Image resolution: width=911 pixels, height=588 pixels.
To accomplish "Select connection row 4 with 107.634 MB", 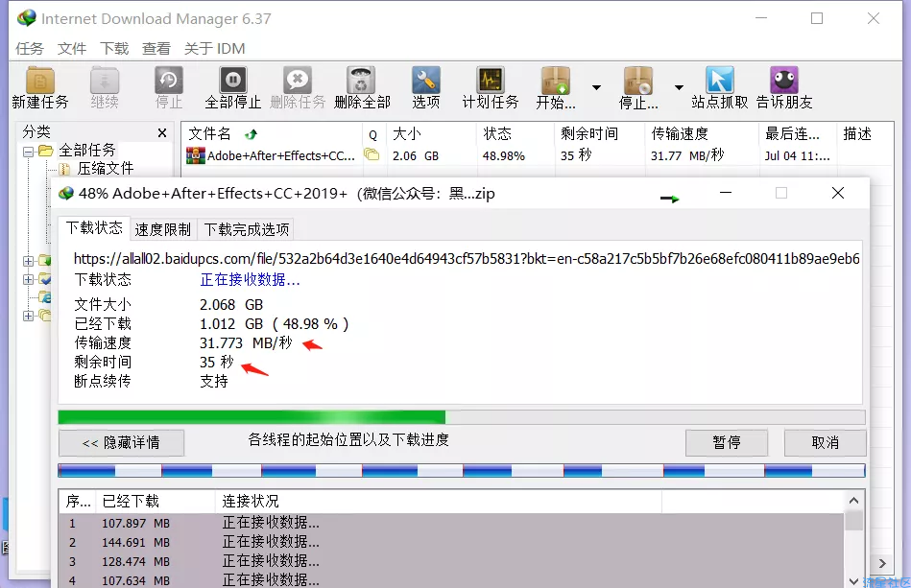I will point(451,580).
